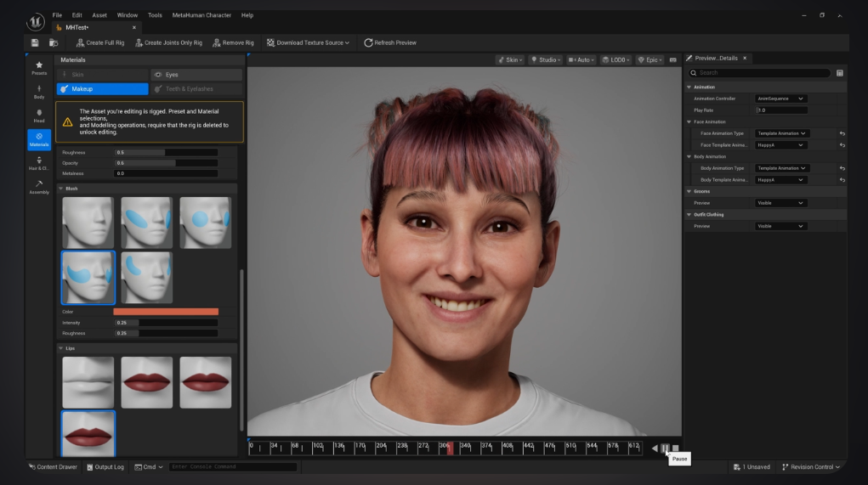Open the Window menu

click(x=128, y=15)
